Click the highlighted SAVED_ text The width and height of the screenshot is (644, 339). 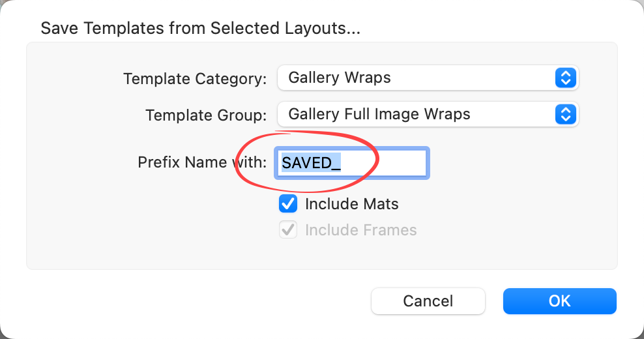pos(311,162)
